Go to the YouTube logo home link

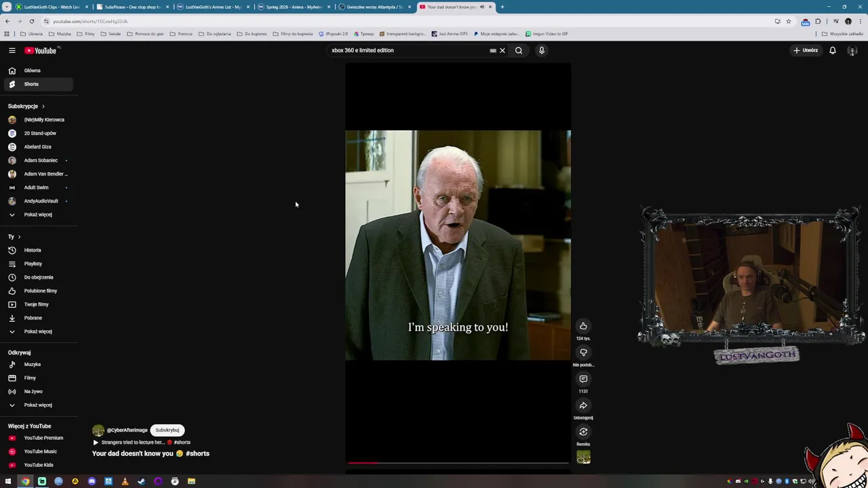41,50
